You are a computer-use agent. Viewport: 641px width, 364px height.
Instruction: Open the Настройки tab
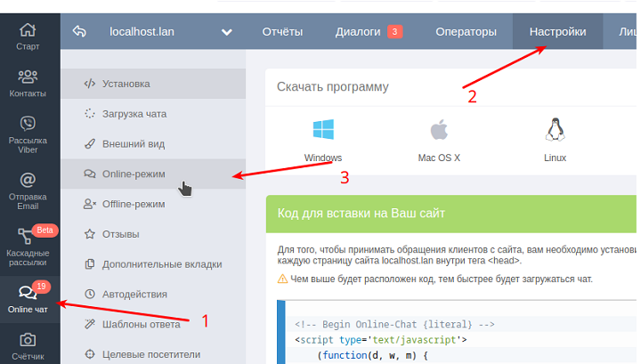click(557, 31)
